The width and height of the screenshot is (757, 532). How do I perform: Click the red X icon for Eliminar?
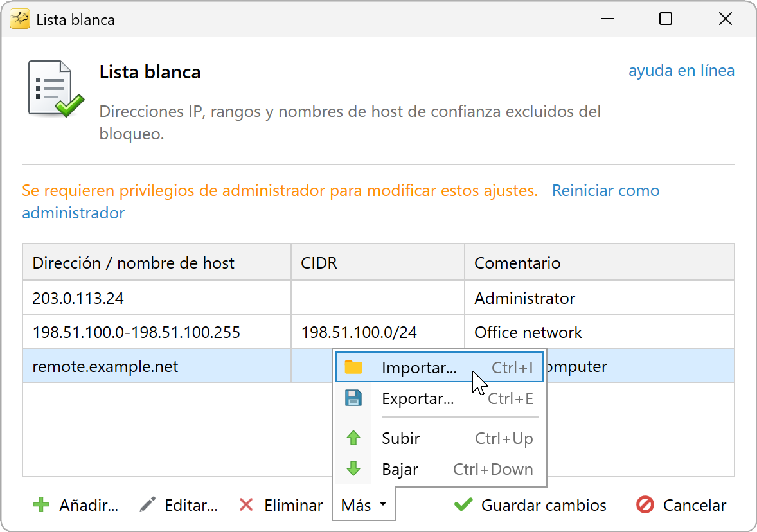point(246,505)
